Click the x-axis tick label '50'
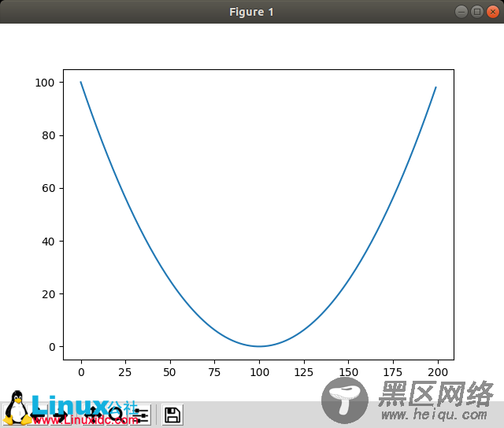504x428 pixels. pos(169,372)
